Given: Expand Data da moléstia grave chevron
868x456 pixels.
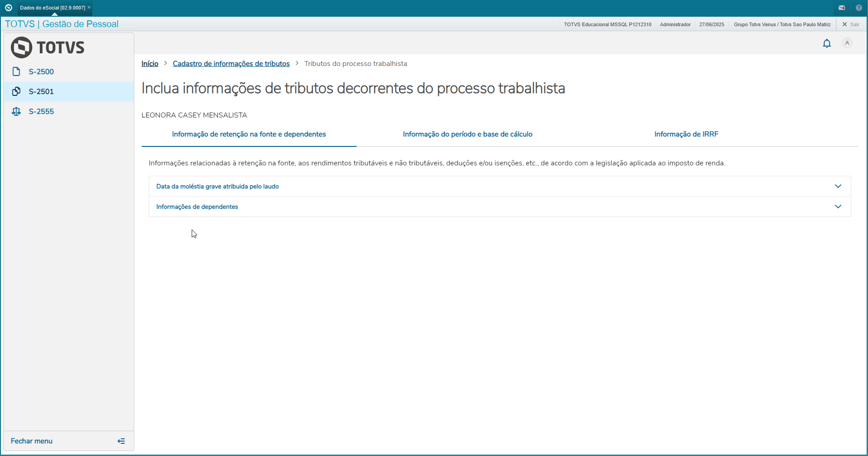Looking at the screenshot, I should (x=838, y=186).
